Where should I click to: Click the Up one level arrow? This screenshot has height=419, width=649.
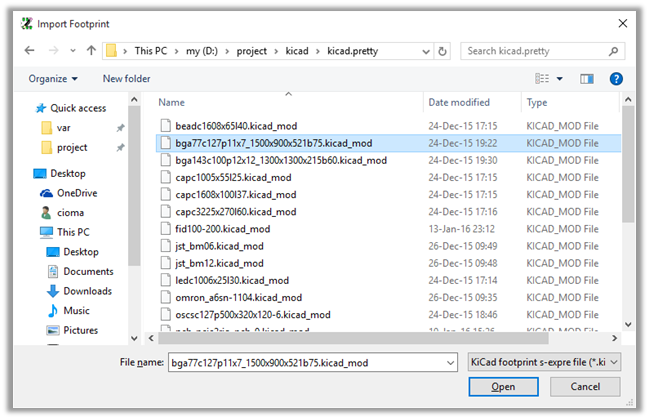click(x=91, y=50)
